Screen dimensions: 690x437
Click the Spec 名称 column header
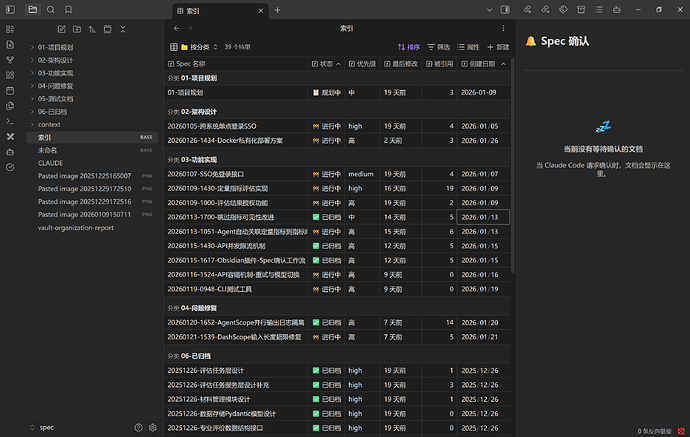pos(236,64)
